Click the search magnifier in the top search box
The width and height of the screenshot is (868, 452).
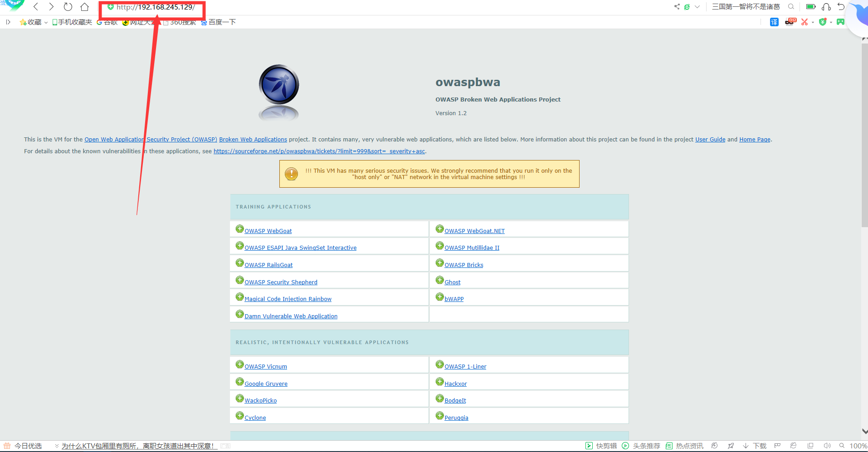point(791,7)
